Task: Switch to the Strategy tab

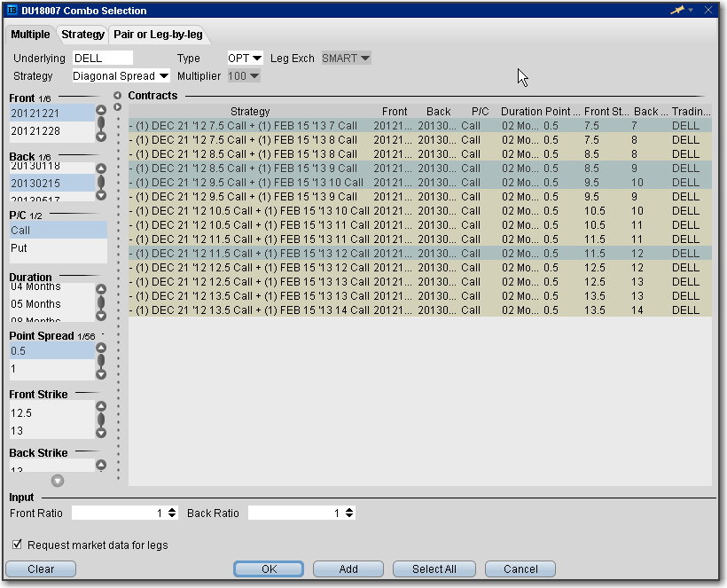Action: tap(82, 35)
